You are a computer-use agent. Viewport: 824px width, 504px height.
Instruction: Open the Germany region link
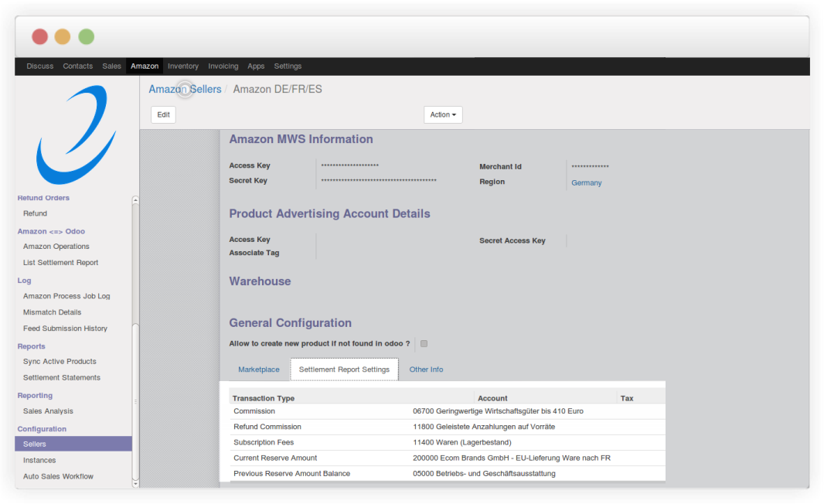tap(587, 183)
